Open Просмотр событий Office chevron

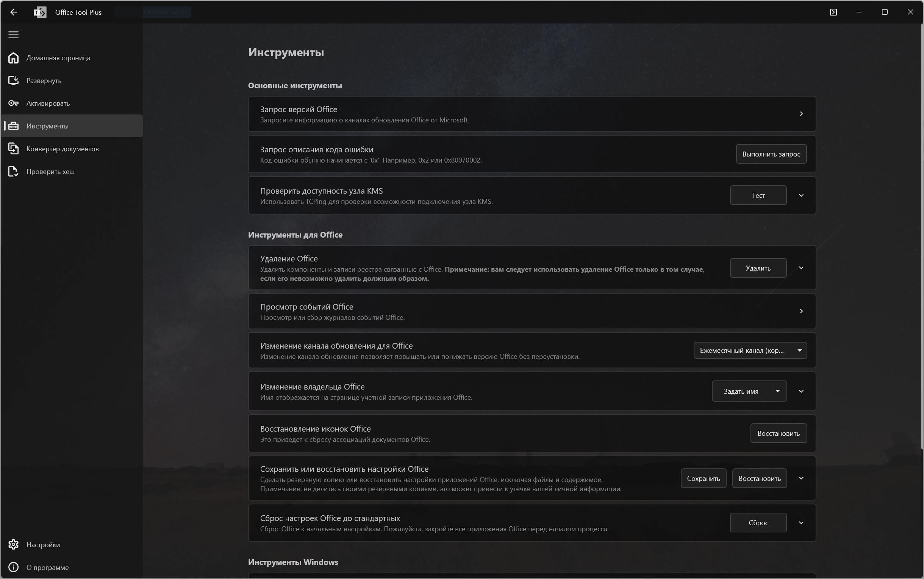tap(801, 311)
